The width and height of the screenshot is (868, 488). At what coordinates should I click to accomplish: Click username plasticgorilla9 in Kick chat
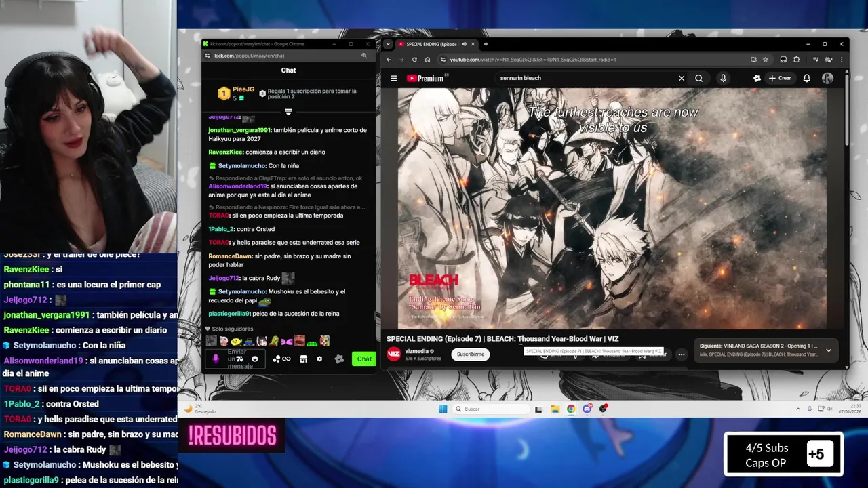coord(229,314)
